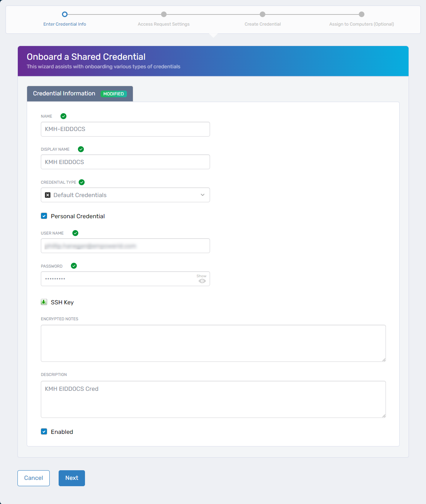This screenshot has width=426, height=504.
Task: Click the validation check icon next to DISPLAY NAME
Action: click(81, 149)
